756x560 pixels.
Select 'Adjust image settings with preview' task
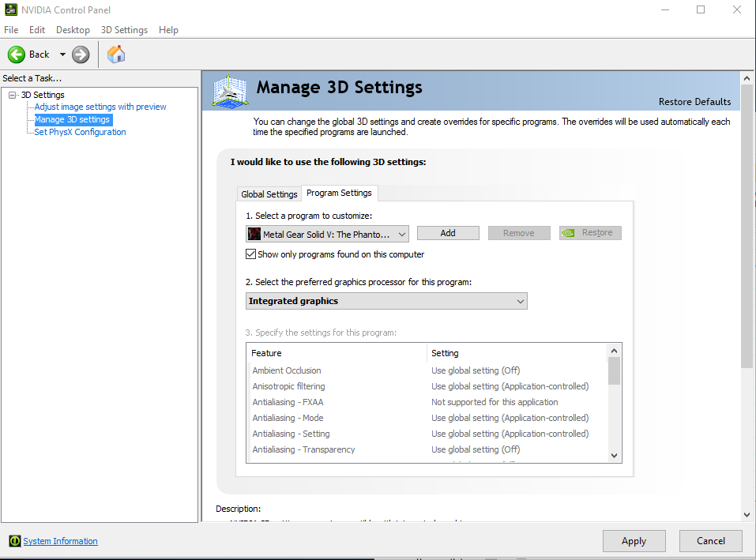click(100, 107)
